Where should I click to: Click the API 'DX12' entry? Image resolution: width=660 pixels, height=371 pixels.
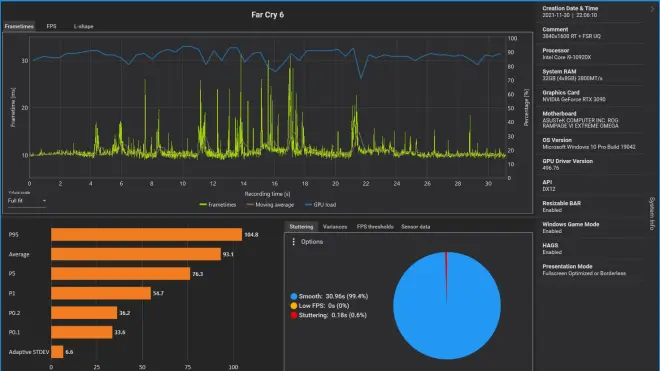[x=549, y=186]
